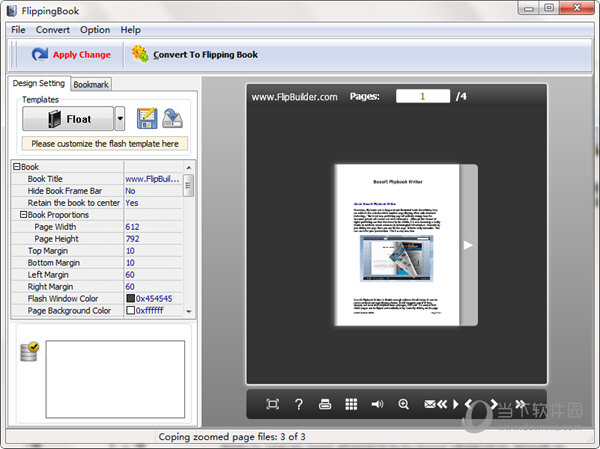Select Bottom Margin value 10
600x449 pixels.
click(130, 263)
